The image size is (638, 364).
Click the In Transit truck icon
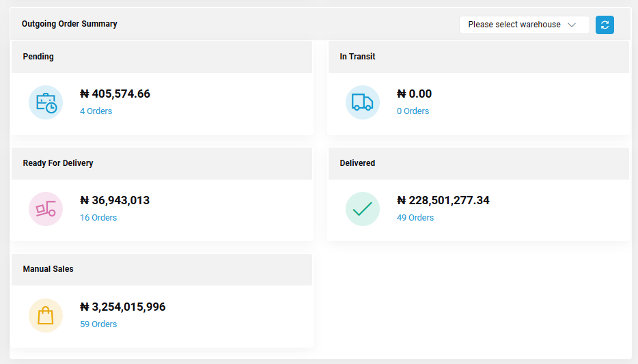[363, 102]
